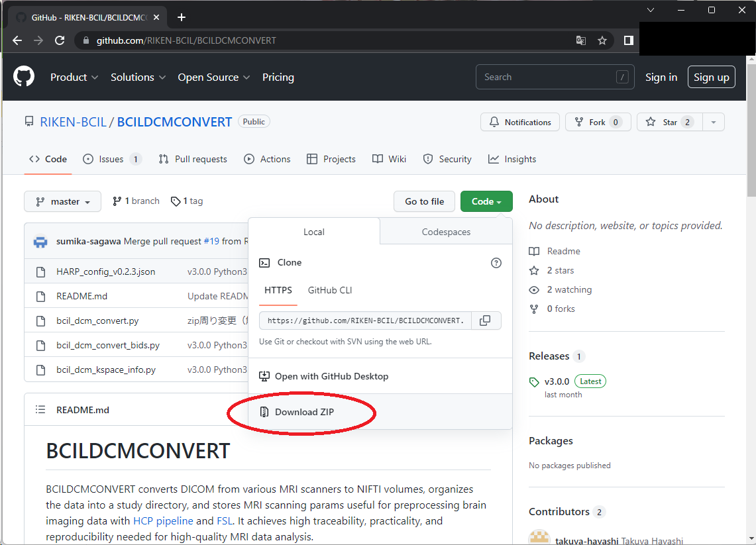Open bcil_dcm_convert.py file
The image size is (756, 545).
coord(97,321)
